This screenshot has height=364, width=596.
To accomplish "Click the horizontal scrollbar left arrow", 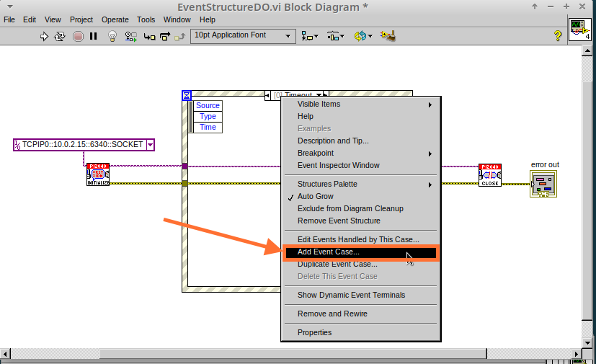I will point(5,354).
